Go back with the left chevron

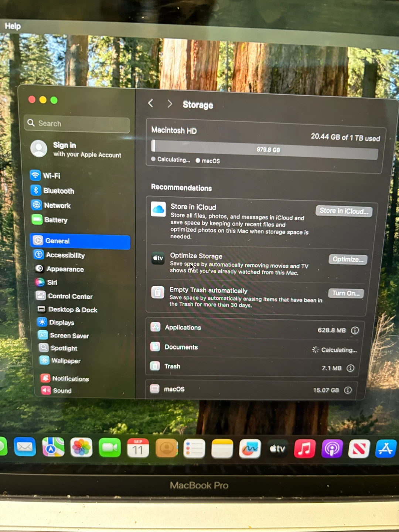pyautogui.click(x=150, y=103)
